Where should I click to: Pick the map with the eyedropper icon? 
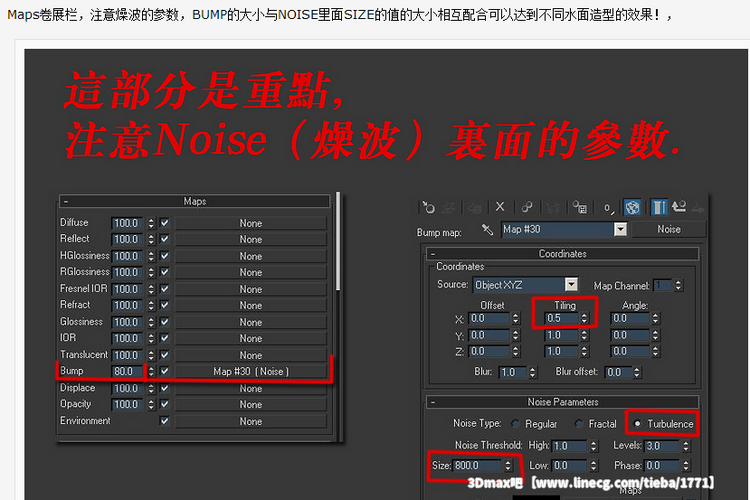[488, 230]
